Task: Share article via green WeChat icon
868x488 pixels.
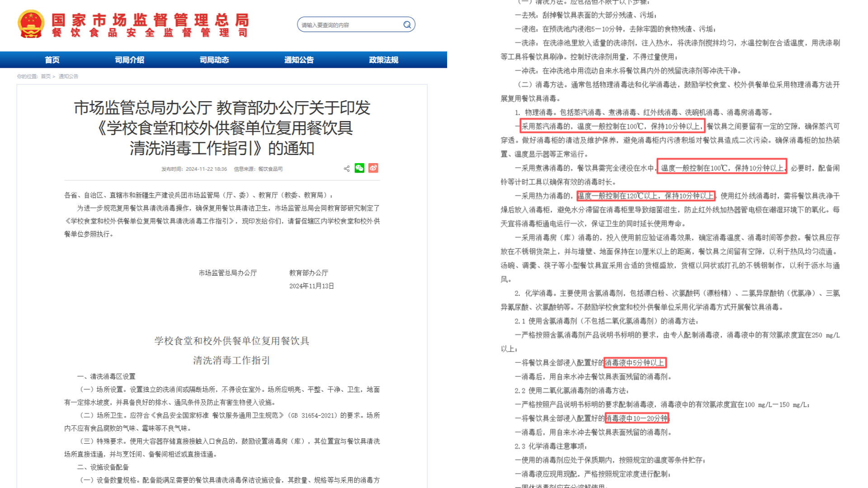Action: (x=359, y=168)
